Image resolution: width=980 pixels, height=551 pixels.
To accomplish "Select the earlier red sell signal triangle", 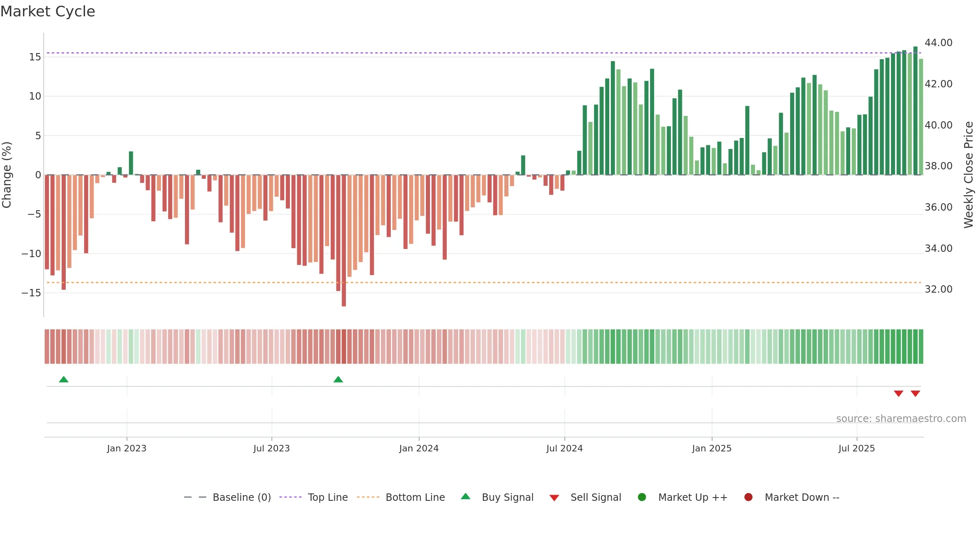I will 898,393.
